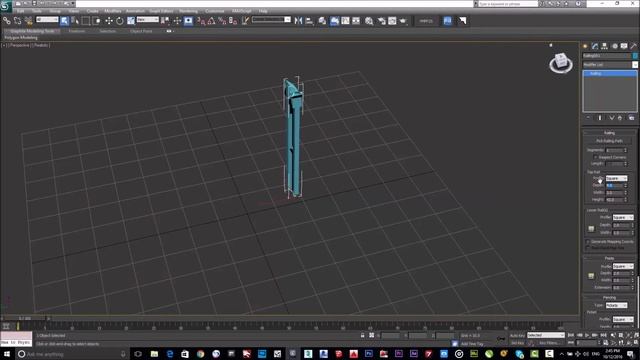This screenshot has height=360, width=640.
Task: Select the Railing entry in modifier stack
Action: tap(610, 73)
